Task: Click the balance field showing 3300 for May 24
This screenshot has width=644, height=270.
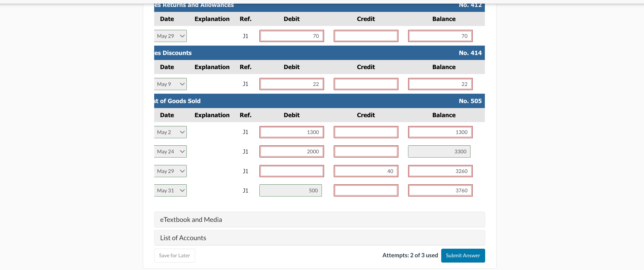Action: click(439, 151)
